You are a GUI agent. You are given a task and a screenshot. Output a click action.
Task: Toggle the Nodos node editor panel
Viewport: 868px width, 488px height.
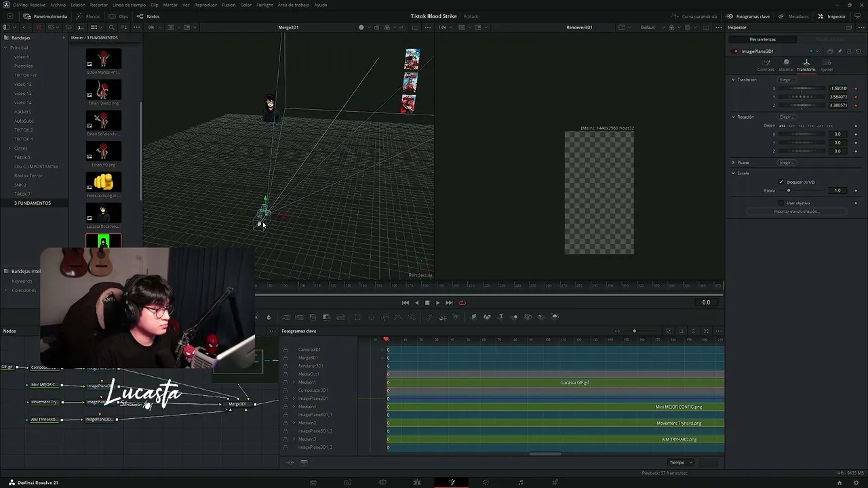point(149,16)
